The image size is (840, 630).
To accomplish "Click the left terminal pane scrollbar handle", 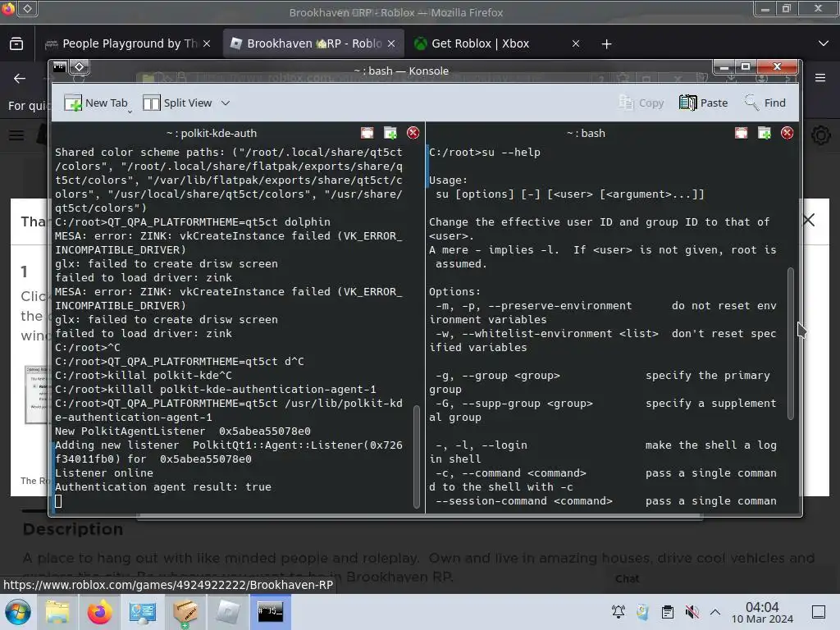I will coord(417,456).
